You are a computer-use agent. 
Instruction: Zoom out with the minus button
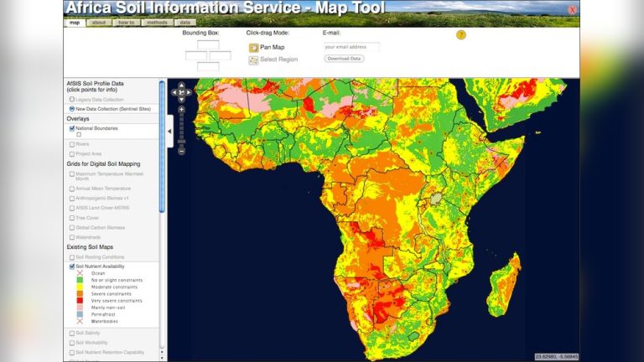[181, 151]
